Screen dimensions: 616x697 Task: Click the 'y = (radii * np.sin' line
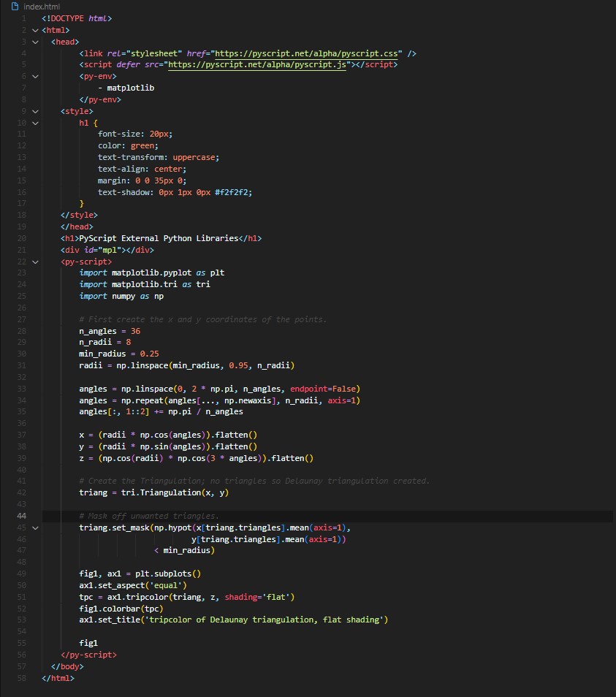[168, 446]
